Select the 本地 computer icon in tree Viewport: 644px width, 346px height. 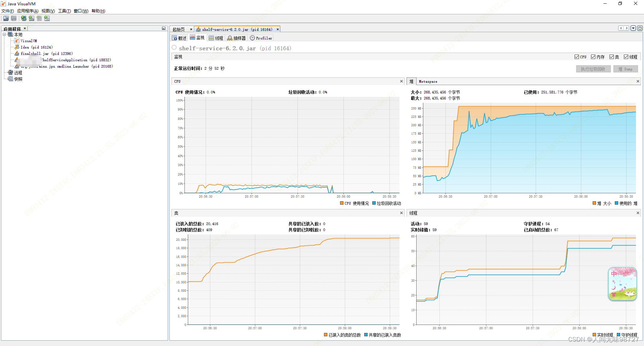point(10,34)
